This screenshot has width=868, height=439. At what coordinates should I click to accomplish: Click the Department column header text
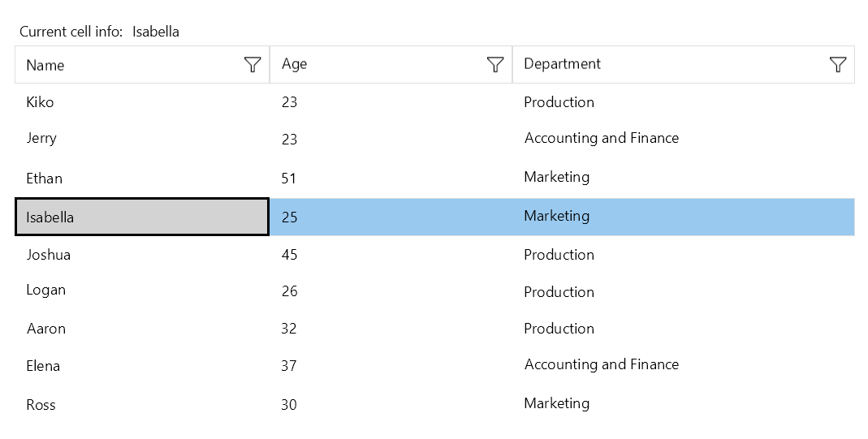tap(562, 64)
